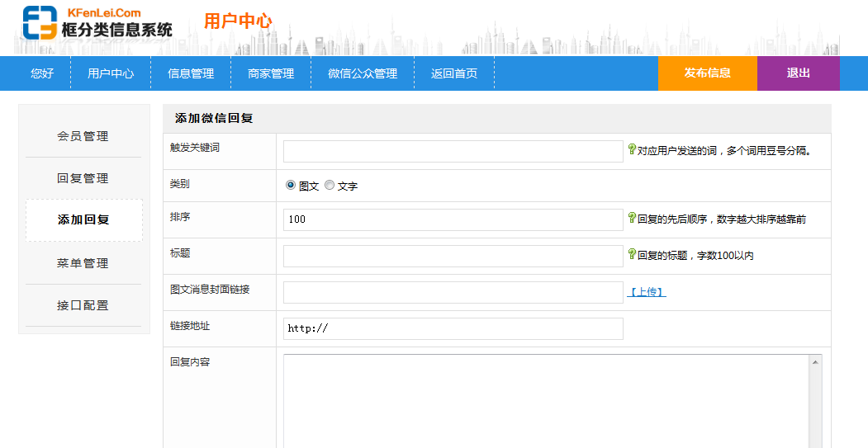The image size is (868, 448).
Task: Click hint icon beside sort order field
Action: pyautogui.click(x=632, y=218)
